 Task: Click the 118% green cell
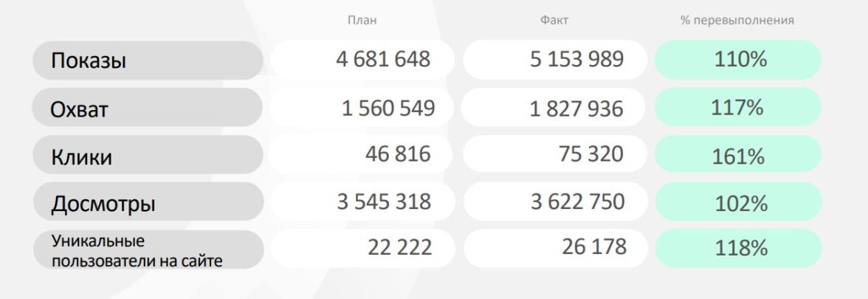tap(741, 248)
